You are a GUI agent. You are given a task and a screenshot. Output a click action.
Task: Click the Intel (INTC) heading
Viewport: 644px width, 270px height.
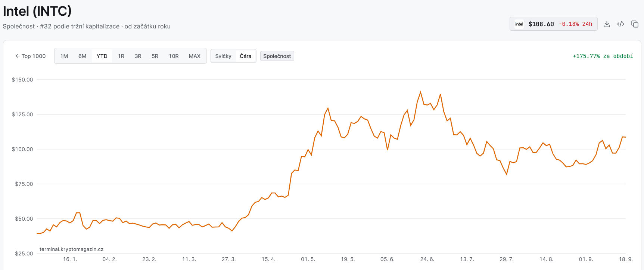(x=37, y=11)
